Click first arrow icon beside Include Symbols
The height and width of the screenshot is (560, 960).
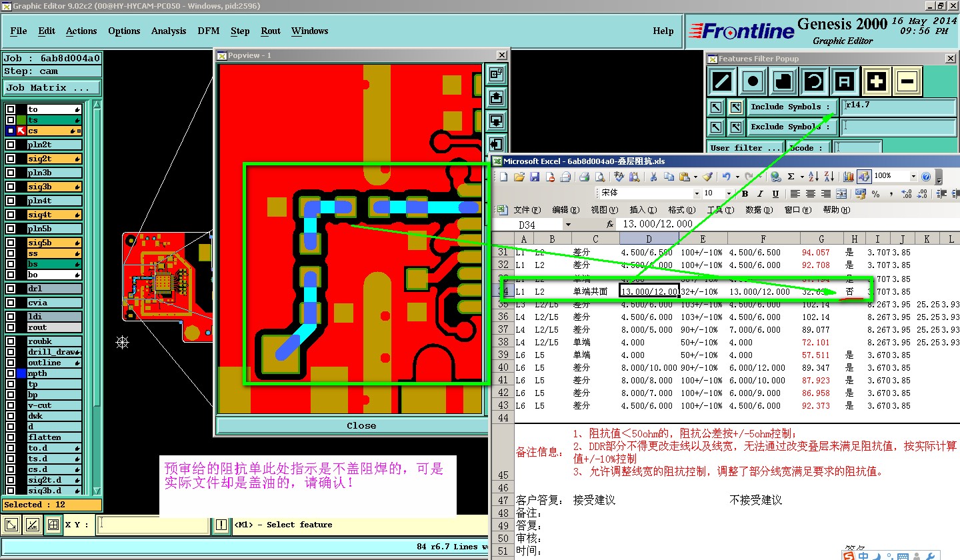[x=716, y=107]
